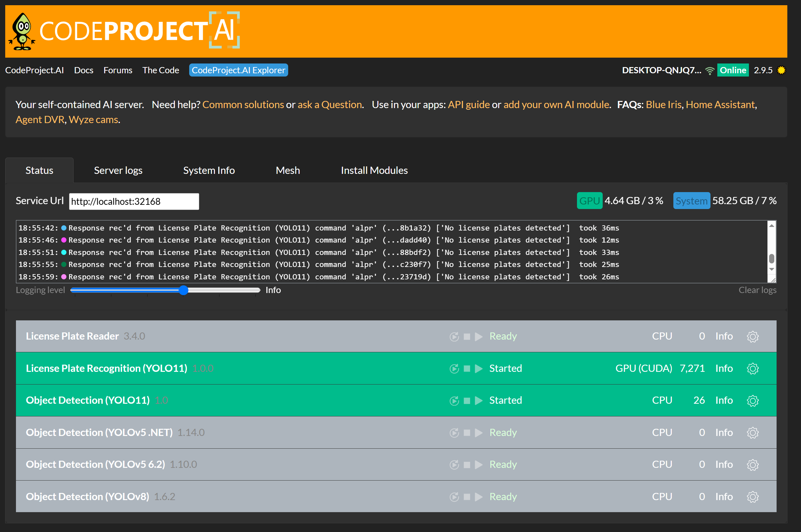Screen dimensions: 801x532
Task: Click the 2.9.5 version number
Action: click(x=763, y=70)
